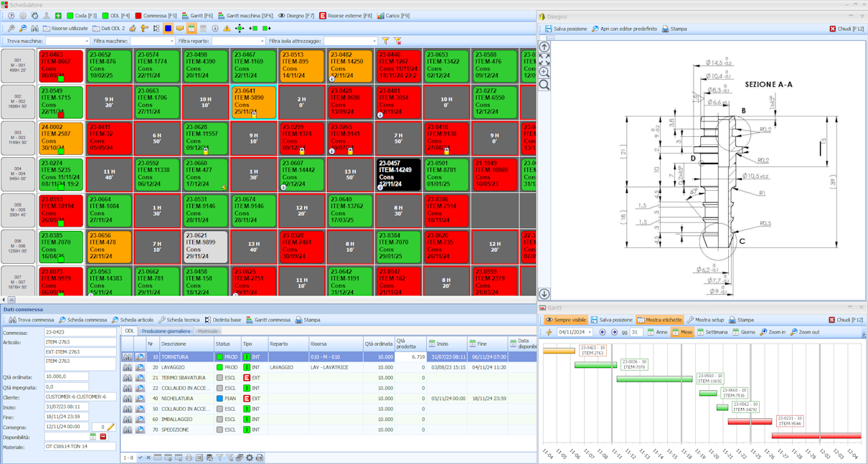868x464 pixels.
Task: Click the green PROD status swatch on TORNITURA row
Action: click(220, 356)
